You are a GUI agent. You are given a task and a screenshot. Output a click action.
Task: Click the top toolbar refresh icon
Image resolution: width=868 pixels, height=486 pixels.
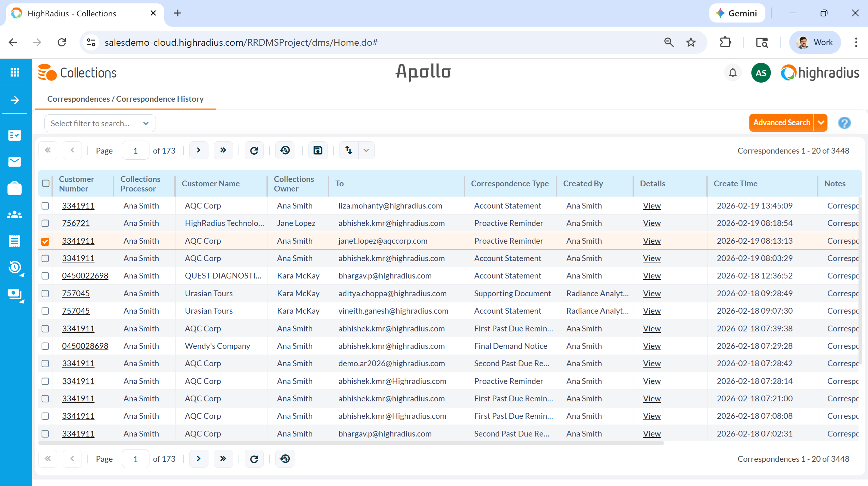[x=254, y=151]
